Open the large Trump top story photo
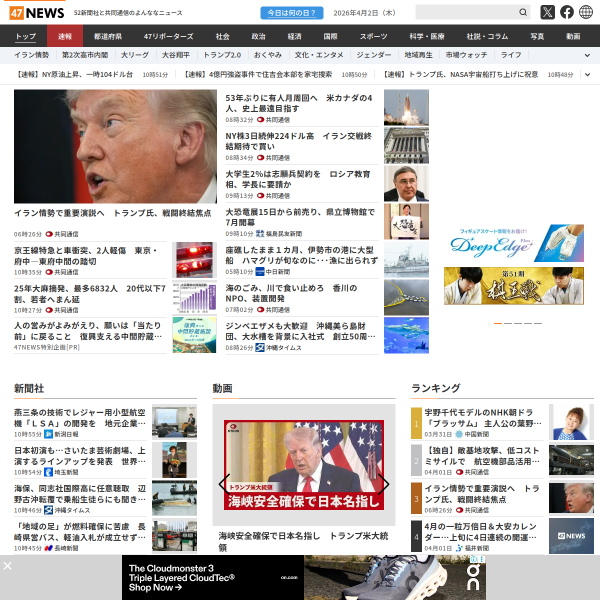Viewport: 600px width, 600px height. click(x=115, y=146)
